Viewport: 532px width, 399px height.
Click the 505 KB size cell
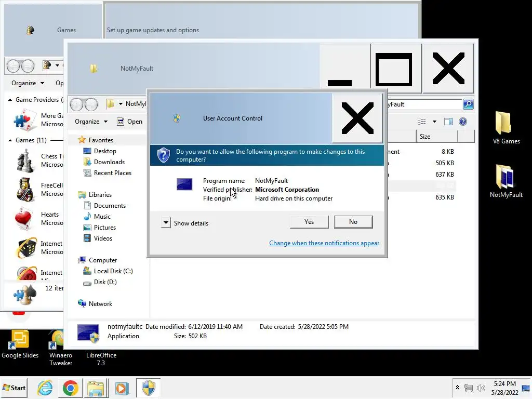pos(445,163)
